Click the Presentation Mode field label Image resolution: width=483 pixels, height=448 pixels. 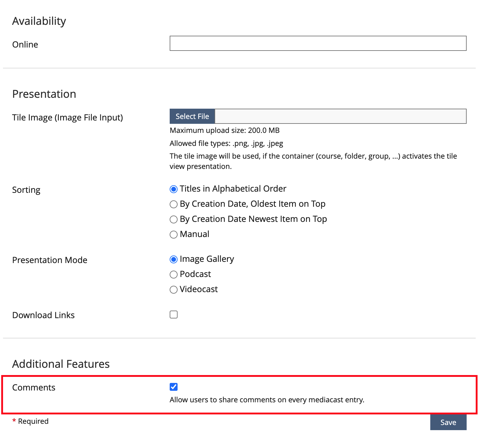pyautogui.click(x=50, y=260)
